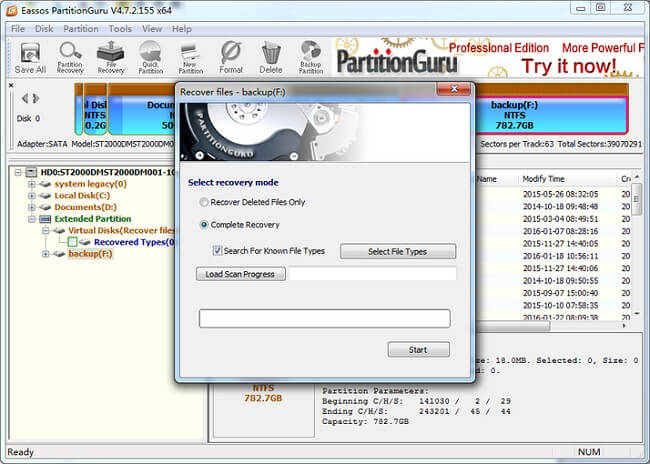This screenshot has height=464, width=650.
Task: Open Backup Partition tool
Action: [311, 58]
